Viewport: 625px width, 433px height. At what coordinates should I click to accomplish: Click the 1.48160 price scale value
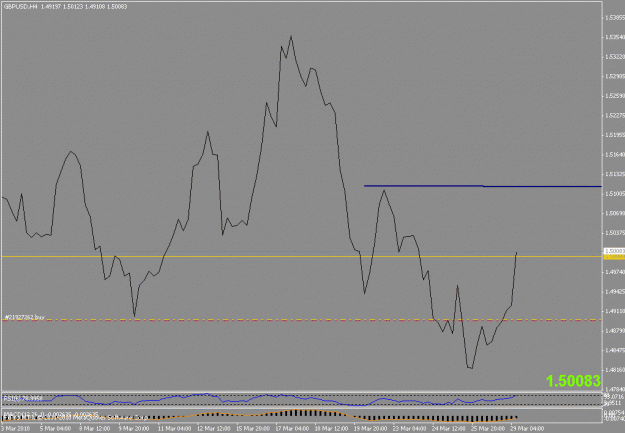[x=615, y=370]
